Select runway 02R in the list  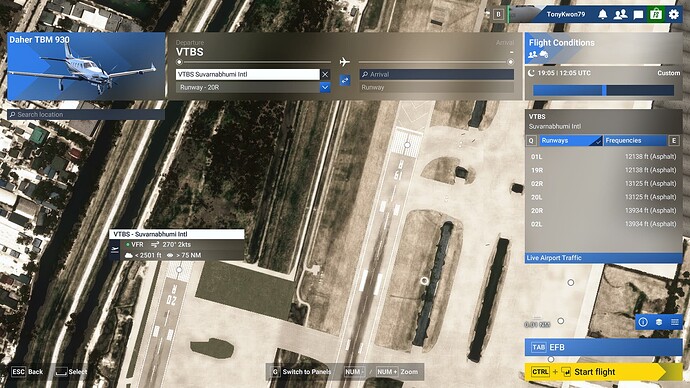coord(603,183)
